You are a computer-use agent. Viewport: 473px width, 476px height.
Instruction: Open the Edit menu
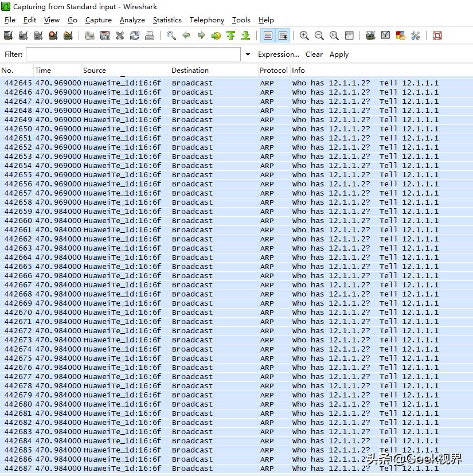coord(29,19)
